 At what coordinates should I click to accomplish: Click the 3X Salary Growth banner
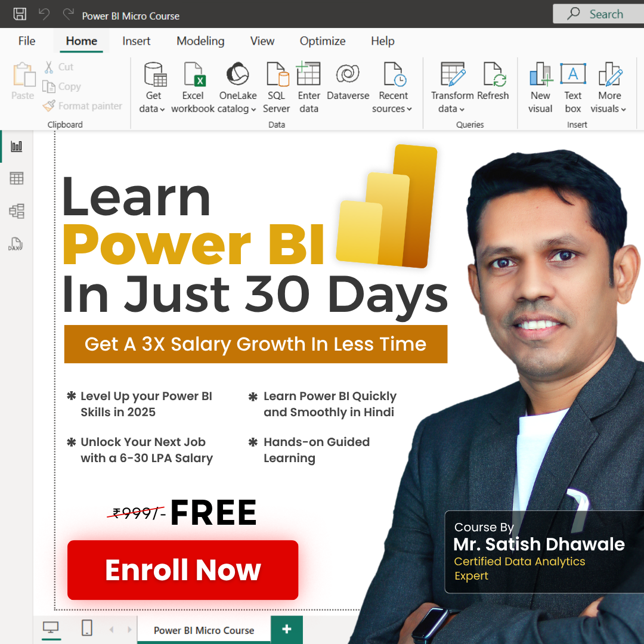pos(255,344)
